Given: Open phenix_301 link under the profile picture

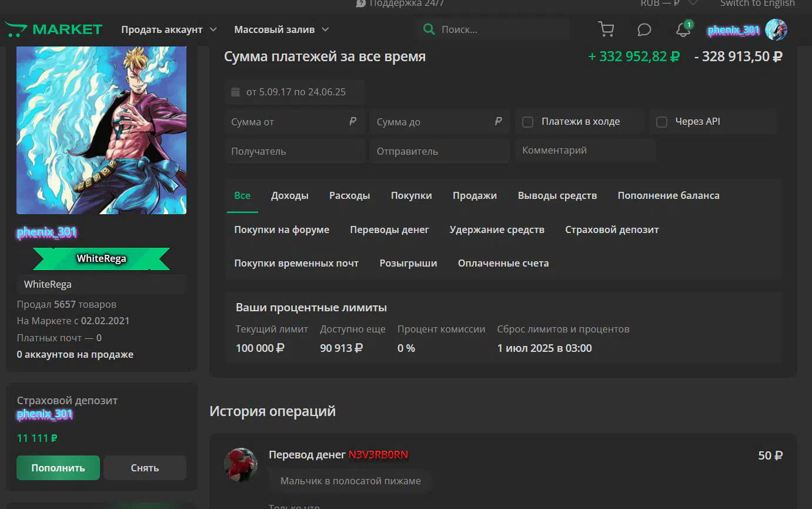Looking at the screenshot, I should (x=47, y=232).
